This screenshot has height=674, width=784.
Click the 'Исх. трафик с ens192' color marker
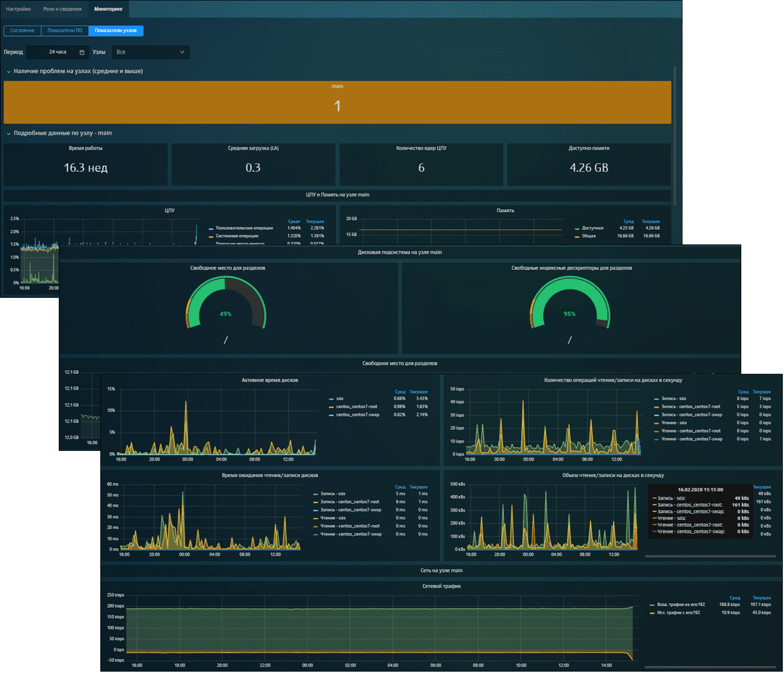pos(652,613)
